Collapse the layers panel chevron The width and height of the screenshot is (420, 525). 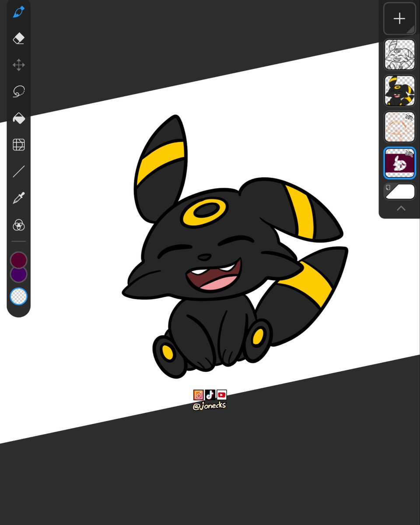tap(401, 209)
